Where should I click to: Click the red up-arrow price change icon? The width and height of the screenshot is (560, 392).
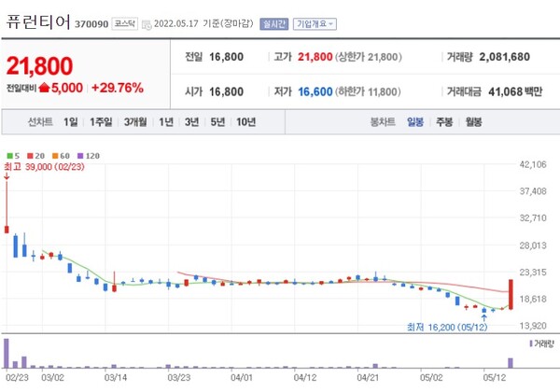pos(44,88)
